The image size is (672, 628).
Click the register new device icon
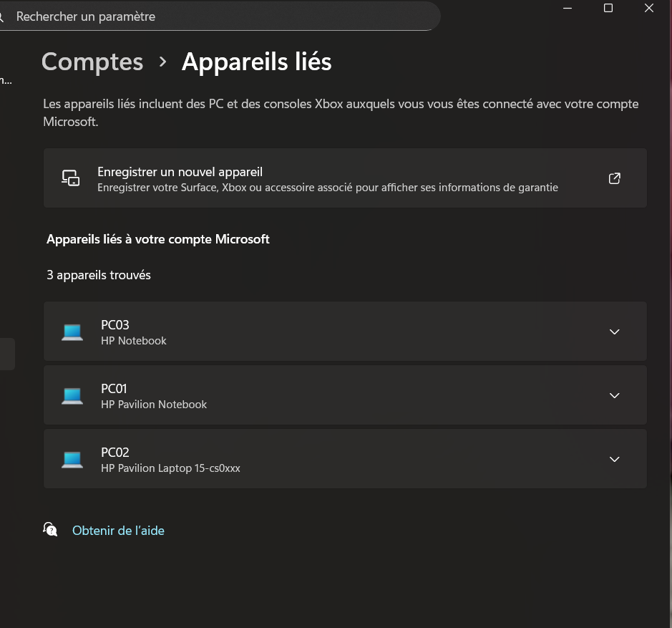click(x=70, y=178)
